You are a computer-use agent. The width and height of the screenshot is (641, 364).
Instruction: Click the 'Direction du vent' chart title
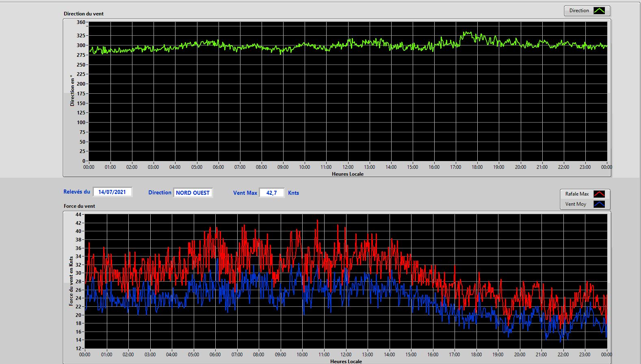pos(84,13)
